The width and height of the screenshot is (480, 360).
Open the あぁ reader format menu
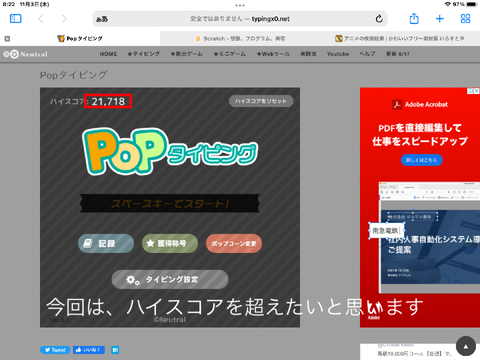click(x=102, y=19)
